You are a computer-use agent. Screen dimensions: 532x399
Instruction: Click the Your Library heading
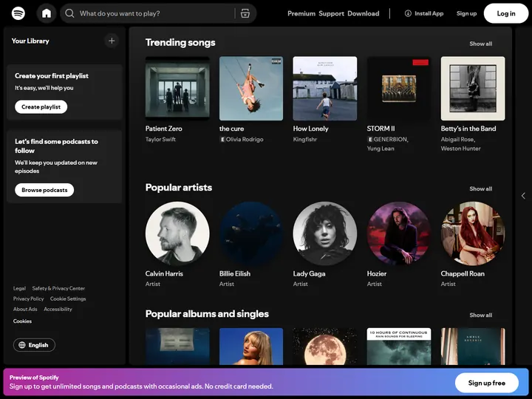[x=30, y=41]
